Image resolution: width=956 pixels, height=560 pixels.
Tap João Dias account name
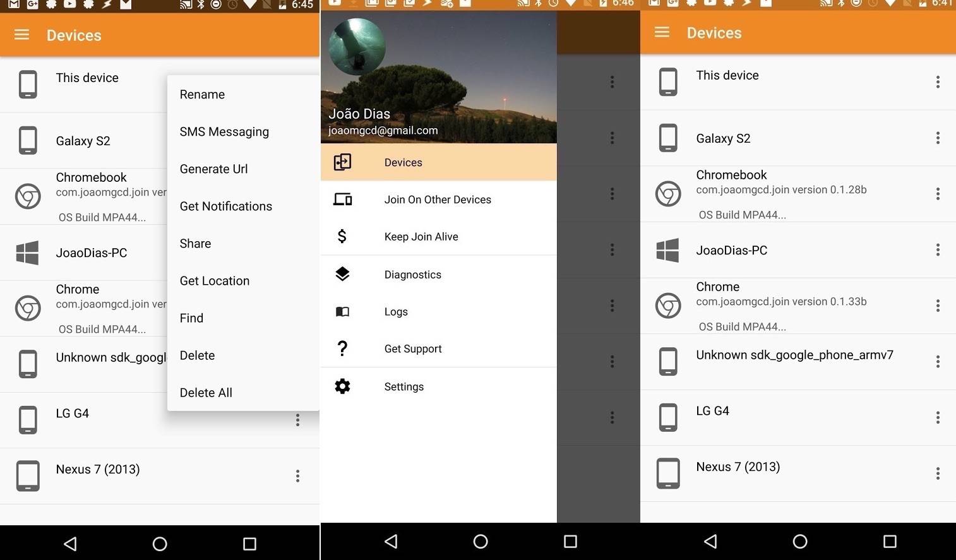[359, 114]
